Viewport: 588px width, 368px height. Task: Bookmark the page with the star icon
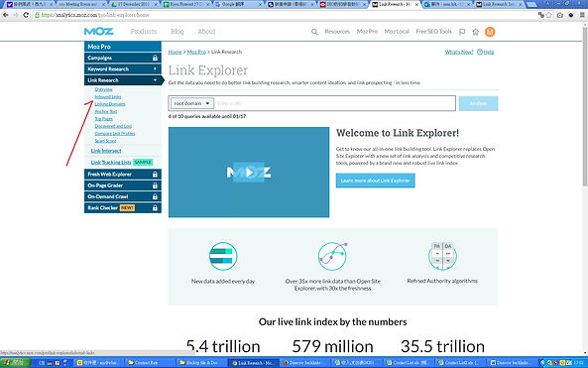549,15
